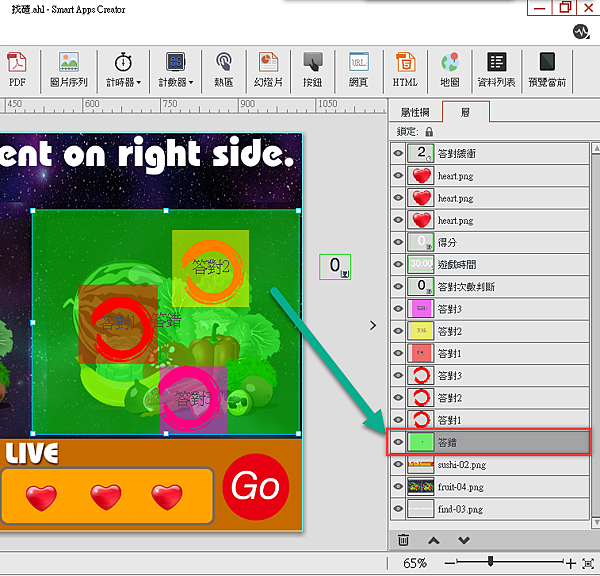Image resolution: width=600 pixels, height=576 pixels.
Task: Select the 答對緩衝 layer row
Action: (490, 153)
